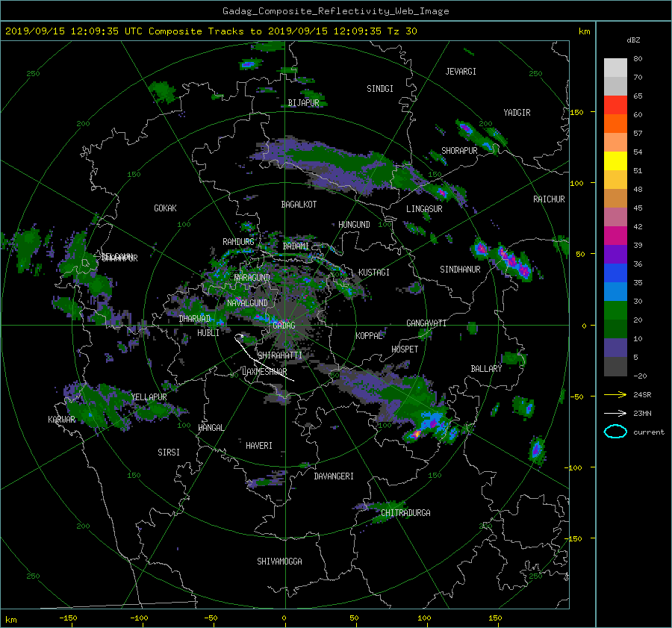Click the HAVERI city label

[x=259, y=446]
